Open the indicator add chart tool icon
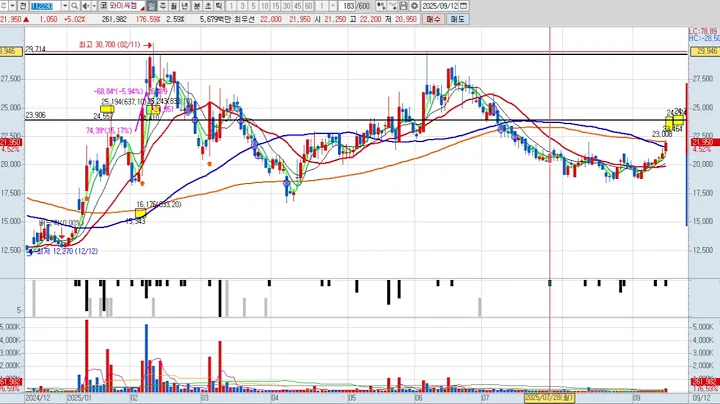Image resolution: width=720 pixels, height=404 pixels. click(x=381, y=6)
